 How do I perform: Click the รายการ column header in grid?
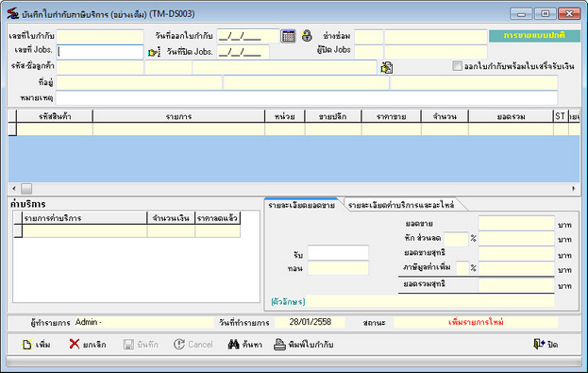[x=179, y=116]
